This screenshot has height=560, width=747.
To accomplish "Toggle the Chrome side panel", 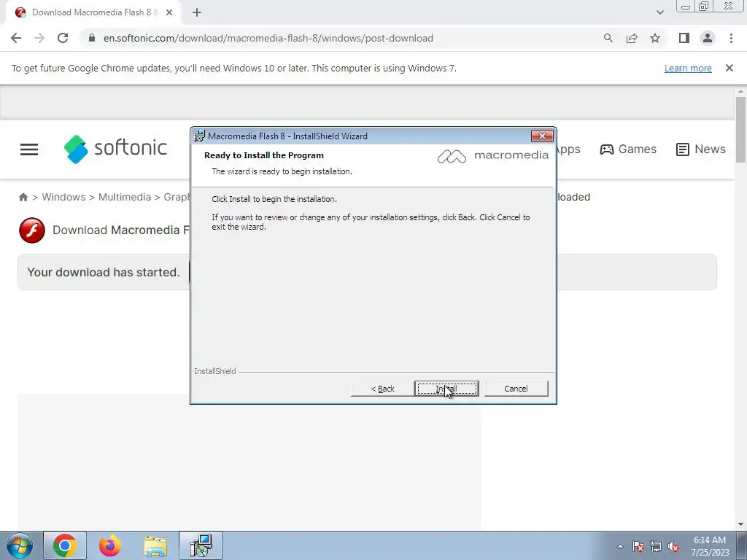I will point(684,38).
